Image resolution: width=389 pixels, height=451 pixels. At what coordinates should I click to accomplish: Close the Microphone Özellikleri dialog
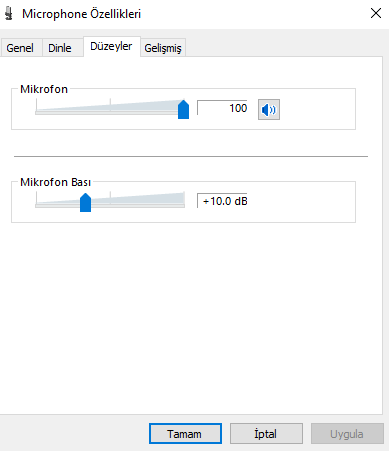[376, 13]
